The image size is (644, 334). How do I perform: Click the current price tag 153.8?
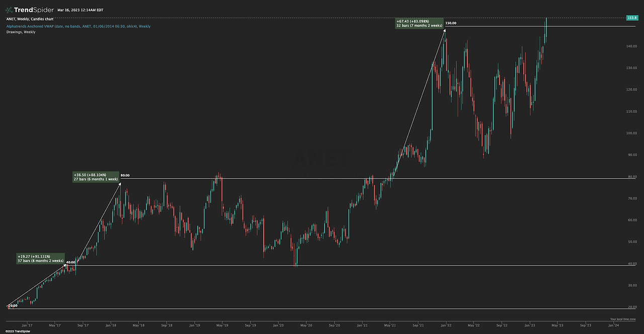pyautogui.click(x=632, y=18)
